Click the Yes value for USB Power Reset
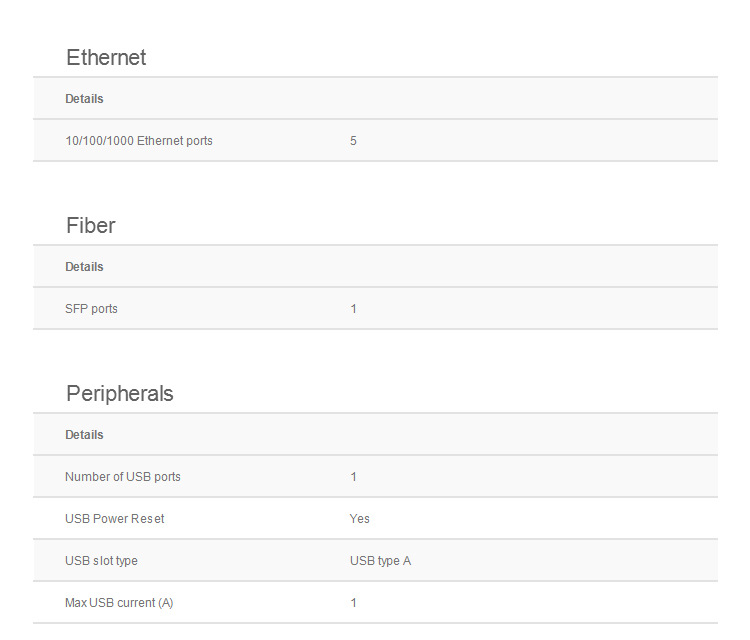 click(360, 519)
